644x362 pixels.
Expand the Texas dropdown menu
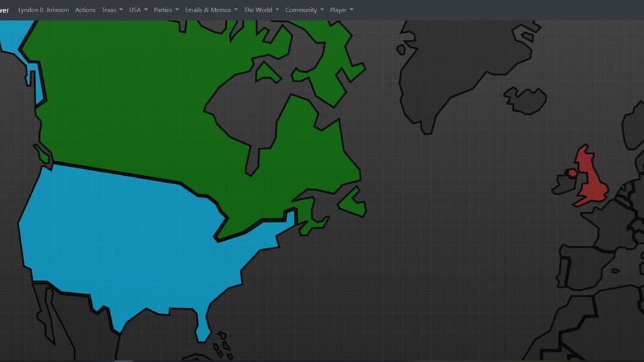[112, 10]
